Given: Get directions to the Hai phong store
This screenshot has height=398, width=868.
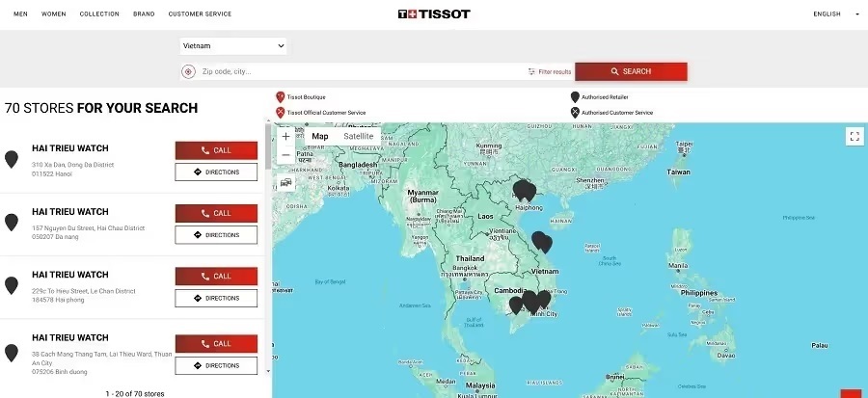Looking at the screenshot, I should point(216,298).
